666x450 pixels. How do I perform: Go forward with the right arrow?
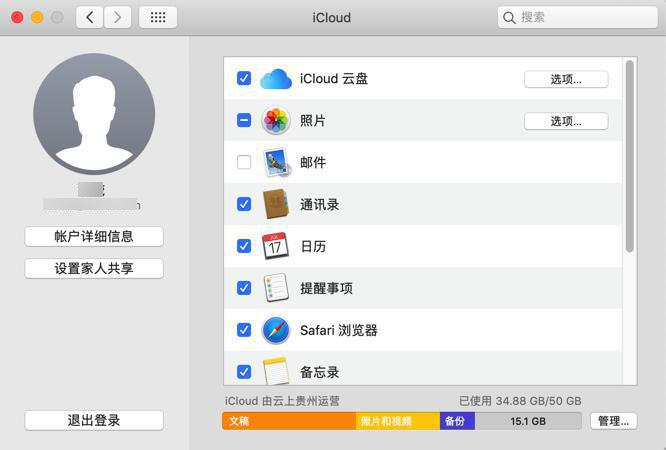coord(117,17)
